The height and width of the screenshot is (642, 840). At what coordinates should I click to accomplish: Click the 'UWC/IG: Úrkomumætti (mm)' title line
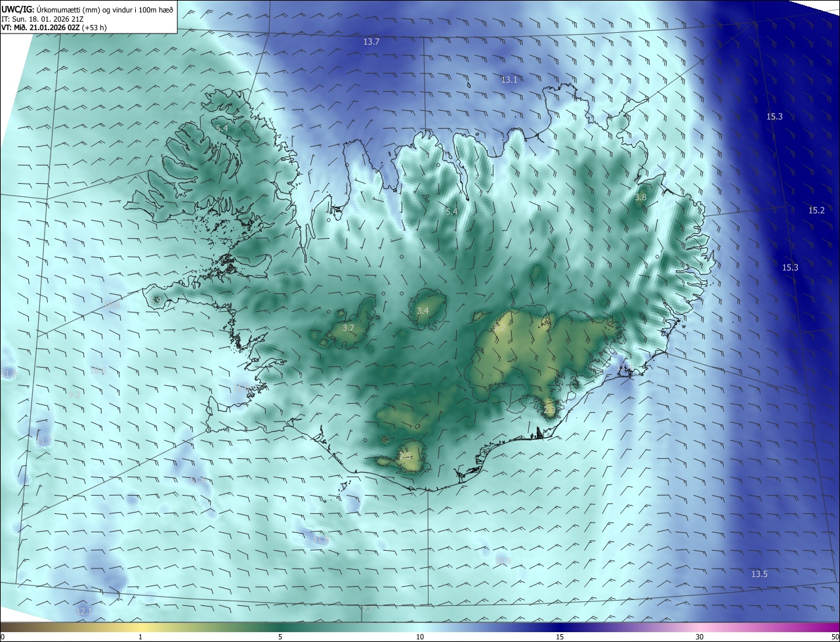(x=87, y=10)
